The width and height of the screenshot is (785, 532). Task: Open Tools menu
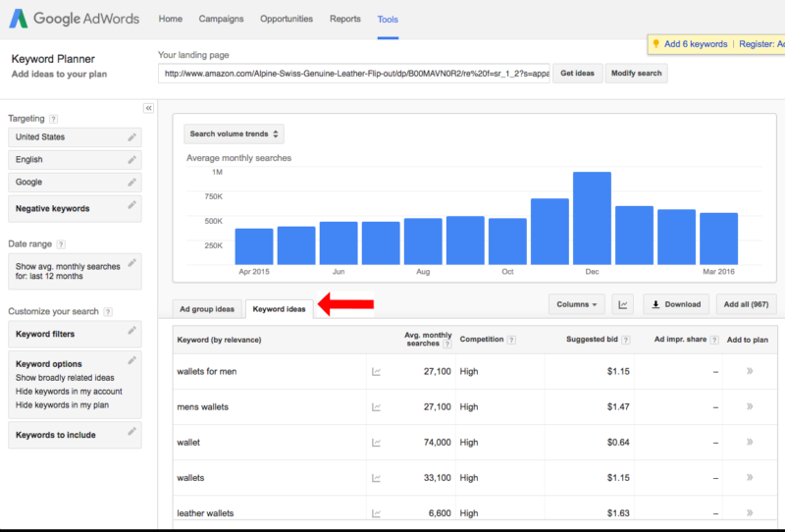coord(388,20)
